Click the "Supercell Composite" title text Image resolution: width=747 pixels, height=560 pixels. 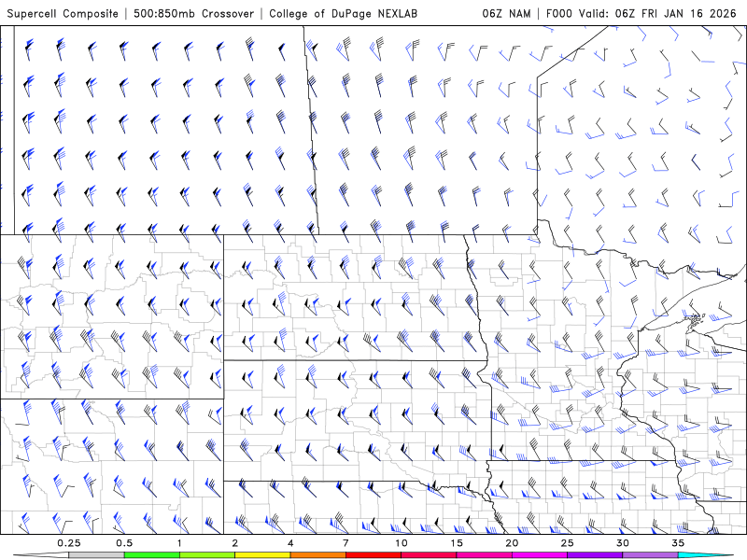(63, 13)
